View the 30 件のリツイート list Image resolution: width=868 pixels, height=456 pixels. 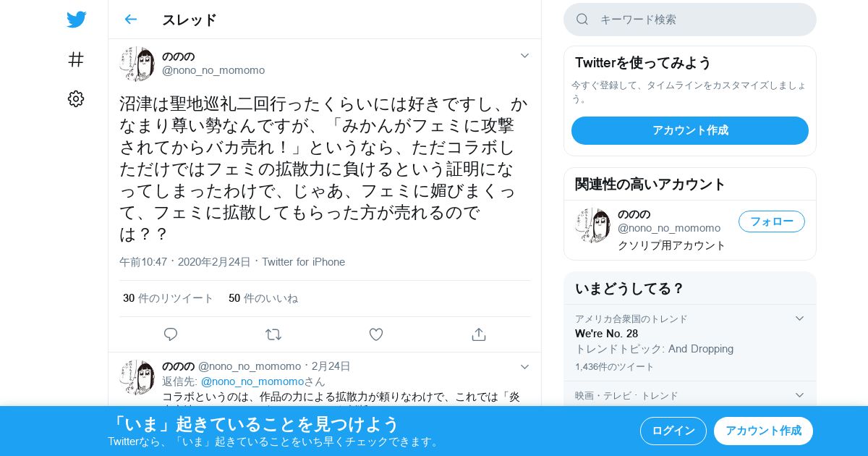(168, 298)
